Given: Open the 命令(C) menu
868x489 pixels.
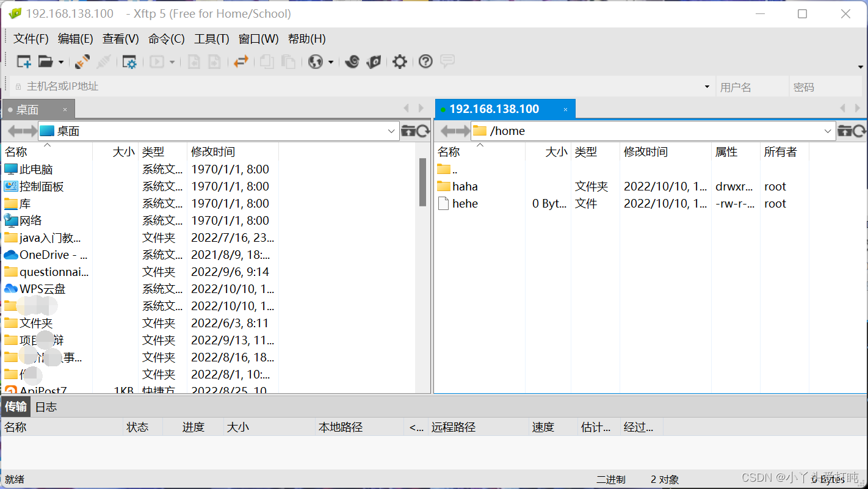Looking at the screenshot, I should pos(166,39).
